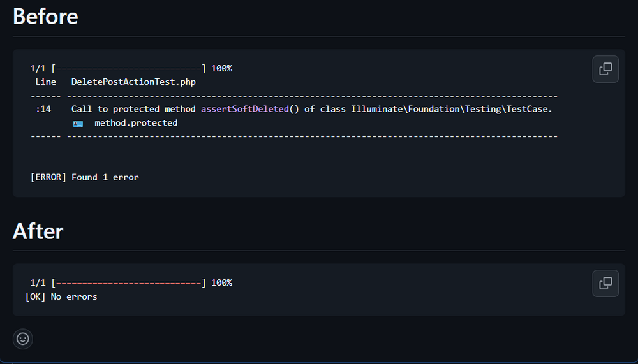Click the method.protected error identifier text

click(136, 123)
